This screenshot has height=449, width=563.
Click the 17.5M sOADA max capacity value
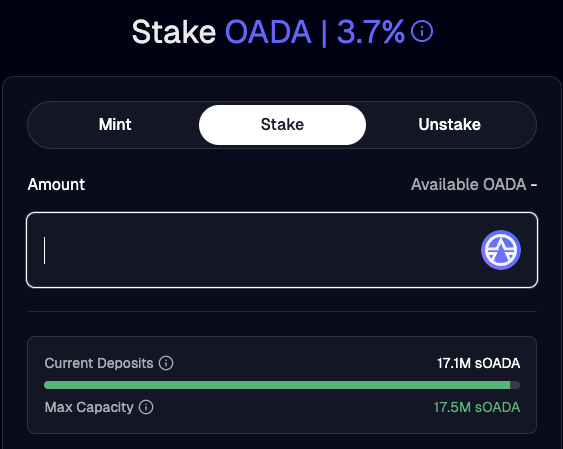[477, 407]
